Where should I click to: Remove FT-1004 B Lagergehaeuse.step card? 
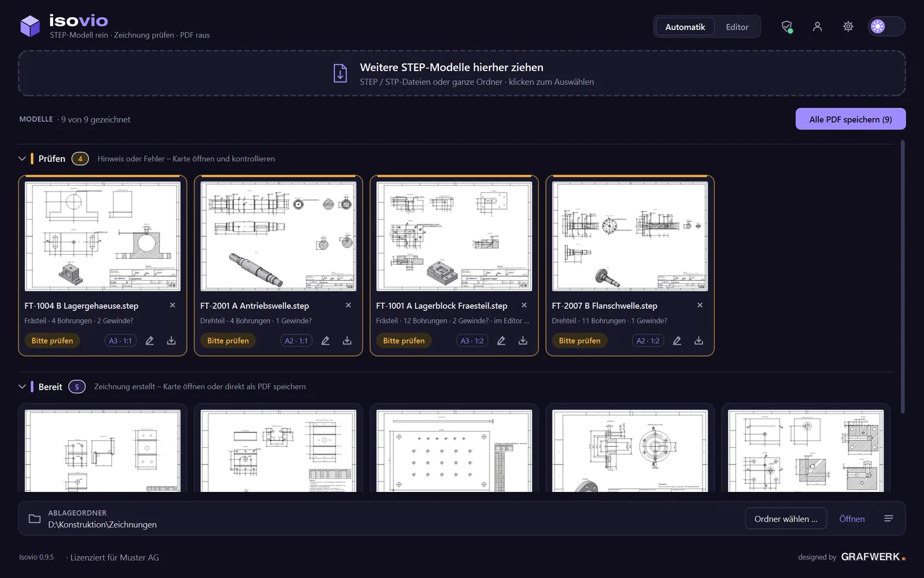click(173, 305)
